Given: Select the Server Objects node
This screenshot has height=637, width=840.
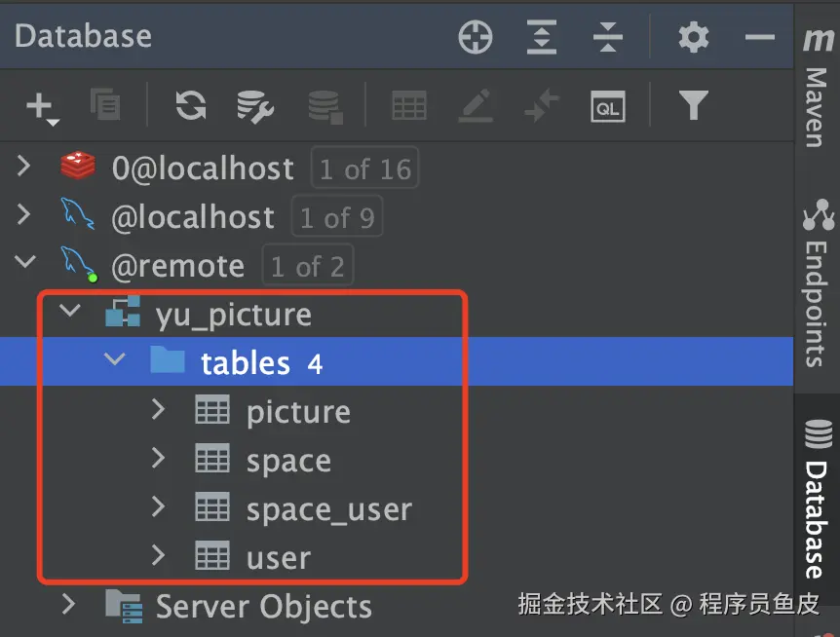Looking at the screenshot, I should pos(263,607).
